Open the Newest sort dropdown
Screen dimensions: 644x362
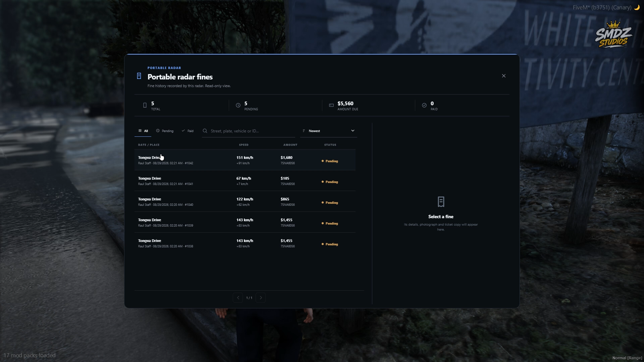[329, 131]
